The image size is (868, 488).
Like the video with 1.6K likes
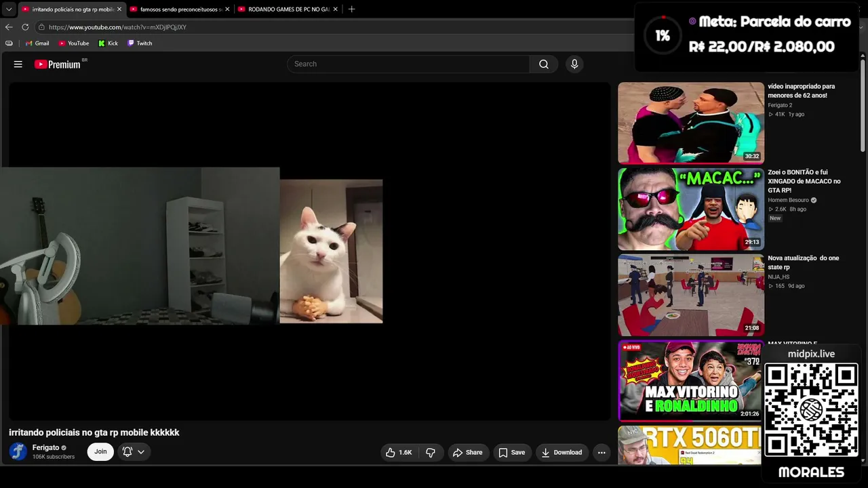pos(399,452)
